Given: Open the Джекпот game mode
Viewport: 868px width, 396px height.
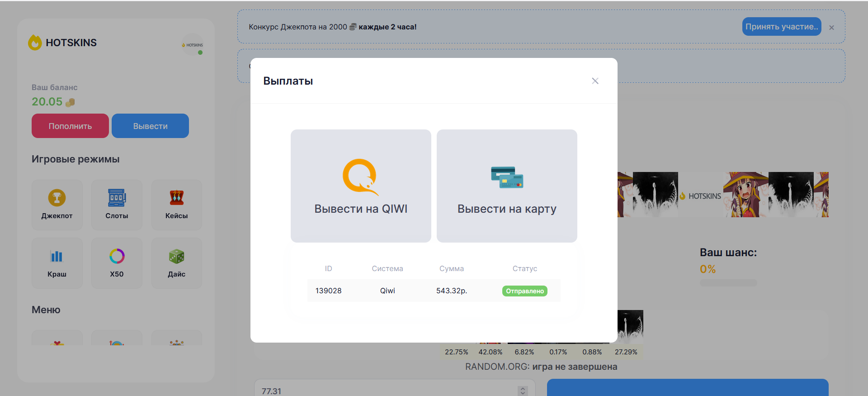Looking at the screenshot, I should (57, 205).
